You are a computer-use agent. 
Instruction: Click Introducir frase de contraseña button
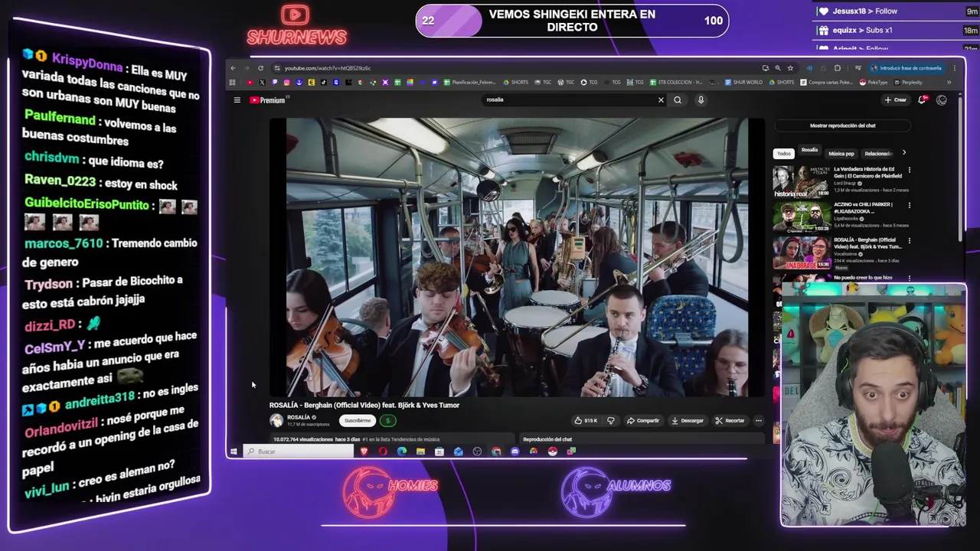pyautogui.click(x=907, y=68)
